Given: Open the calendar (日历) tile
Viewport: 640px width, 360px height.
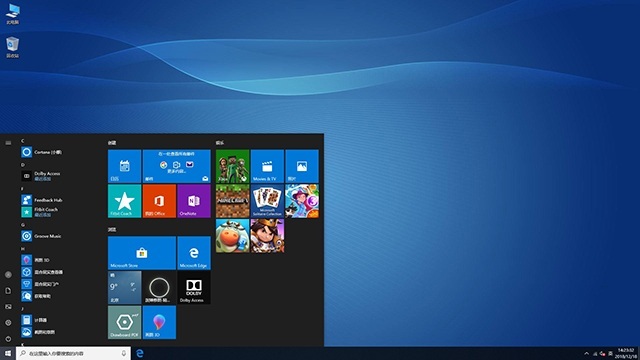Looking at the screenshot, I should 124,166.
